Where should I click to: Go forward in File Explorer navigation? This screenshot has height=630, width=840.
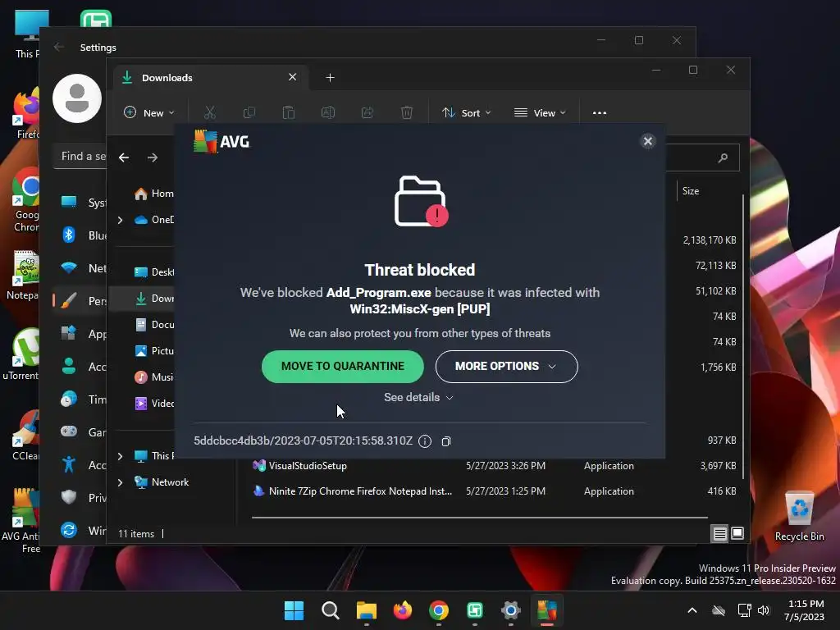(x=153, y=157)
